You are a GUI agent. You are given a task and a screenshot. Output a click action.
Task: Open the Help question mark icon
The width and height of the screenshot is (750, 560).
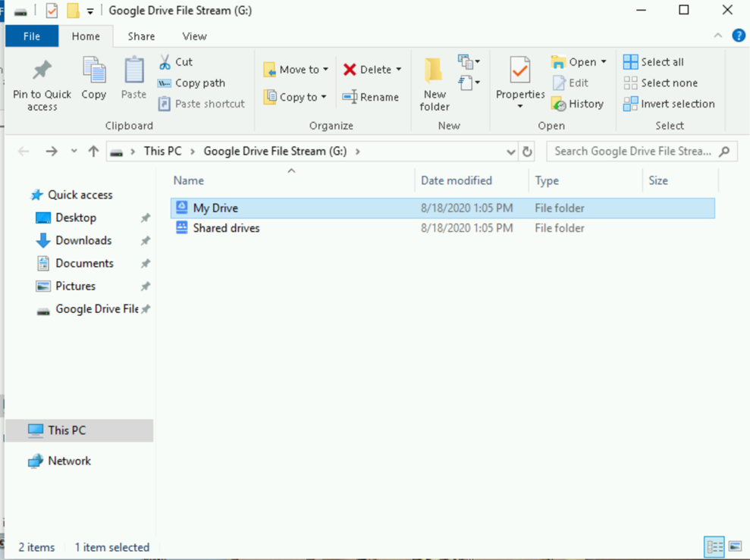point(739,36)
